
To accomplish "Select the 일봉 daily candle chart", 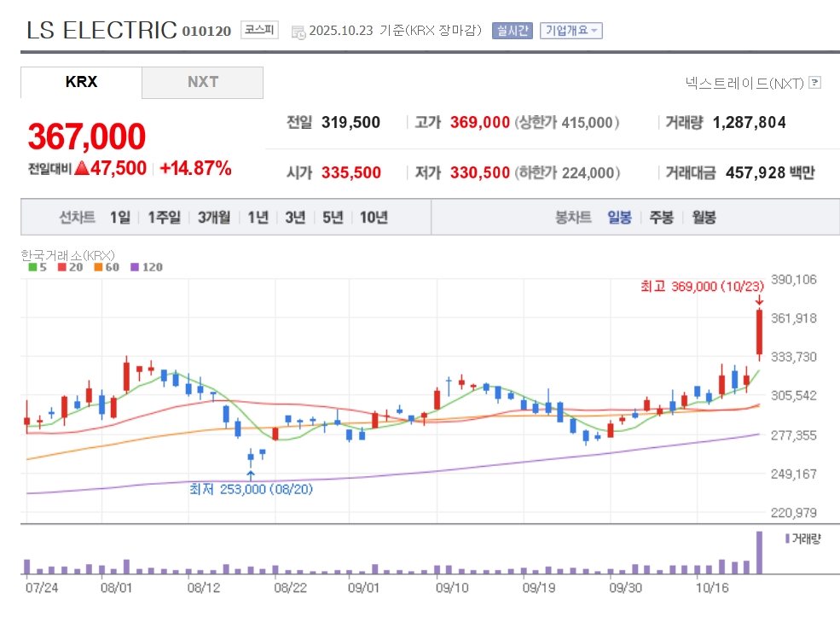I will pyautogui.click(x=619, y=217).
